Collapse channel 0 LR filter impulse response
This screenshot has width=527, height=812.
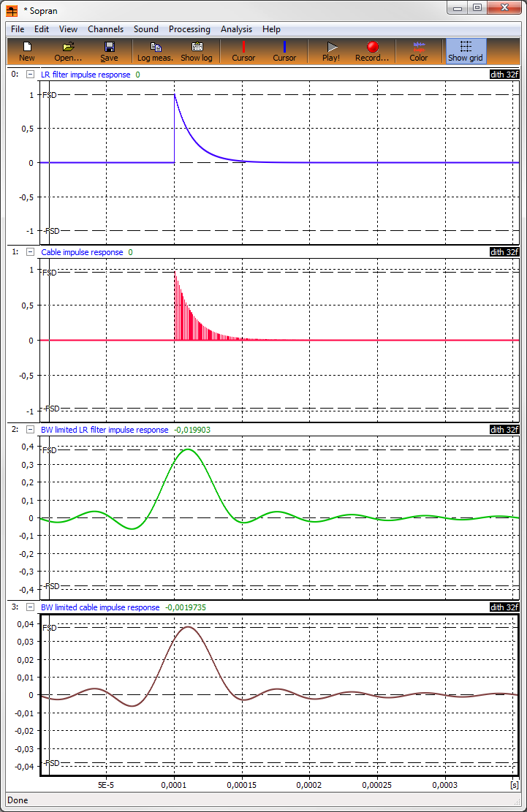point(30,75)
